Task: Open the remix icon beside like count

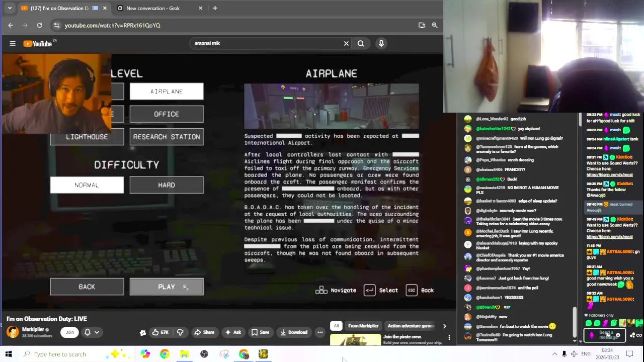Action: [x=143, y=332]
